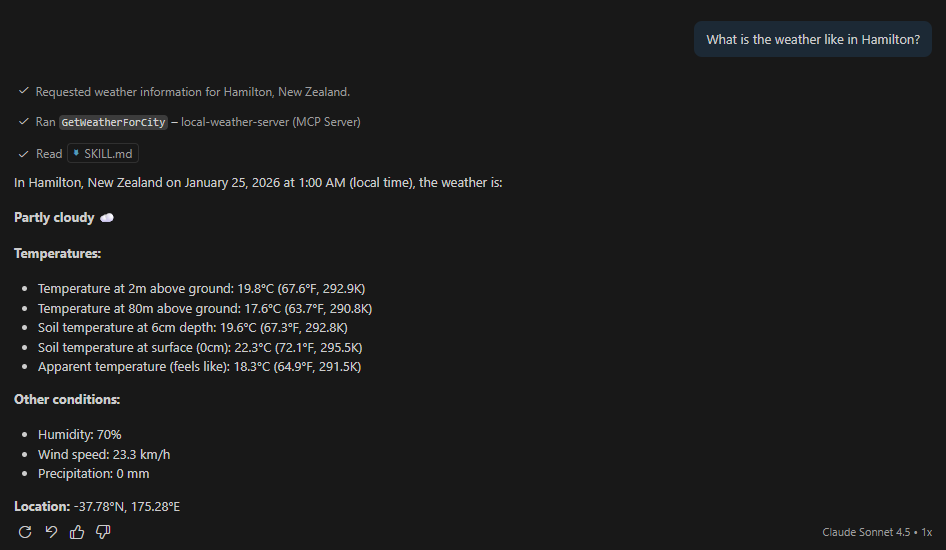Select the user message about Hamilton weather
Screen dimensions: 946x550
(812, 40)
